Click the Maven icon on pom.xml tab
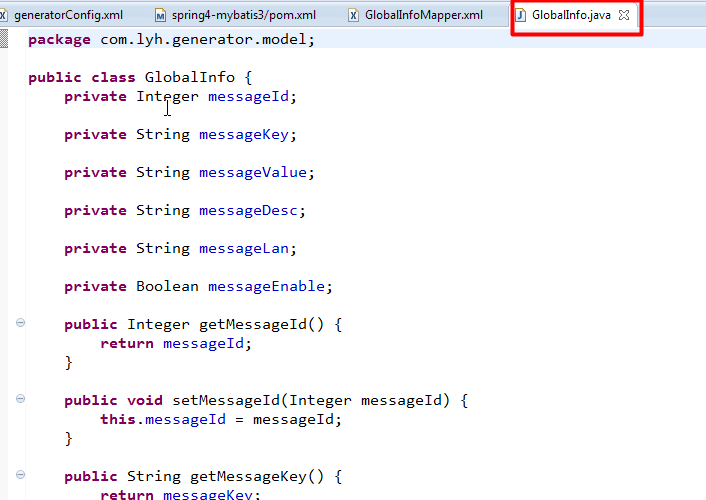This screenshot has height=500, width=706. tap(160, 16)
